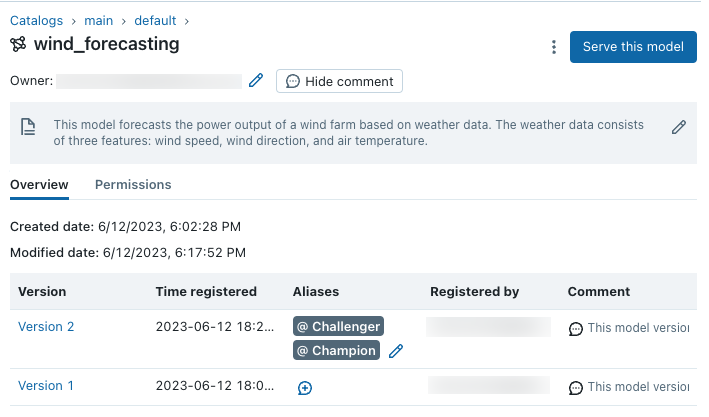Click the Challenger alias tag

coord(338,327)
